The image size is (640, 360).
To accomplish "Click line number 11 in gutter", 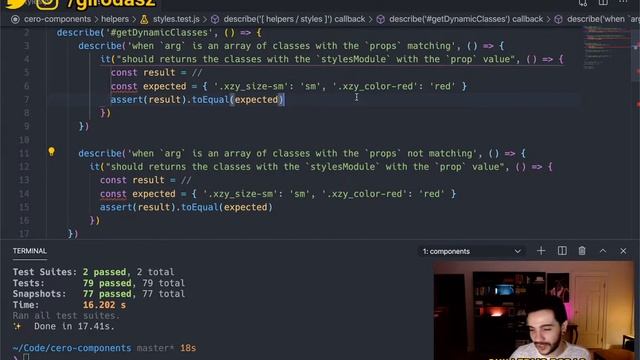I will click(x=24, y=153).
